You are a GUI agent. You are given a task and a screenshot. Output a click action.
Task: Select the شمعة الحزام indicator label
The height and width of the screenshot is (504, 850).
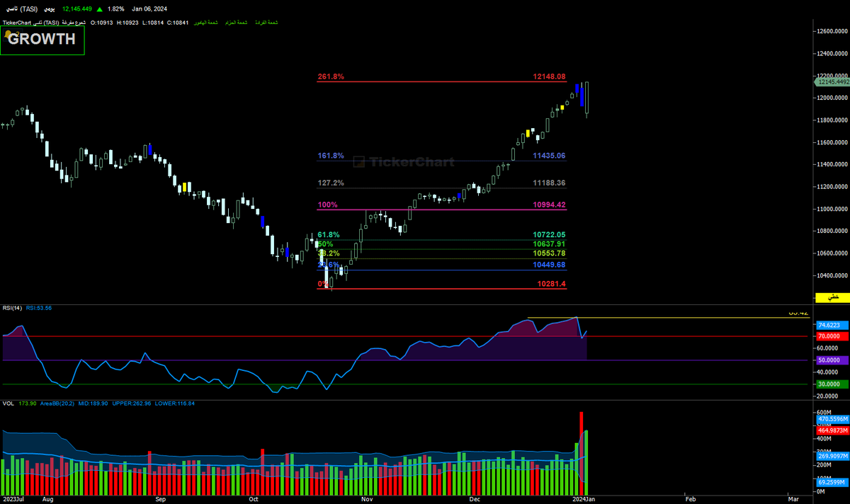click(x=236, y=23)
